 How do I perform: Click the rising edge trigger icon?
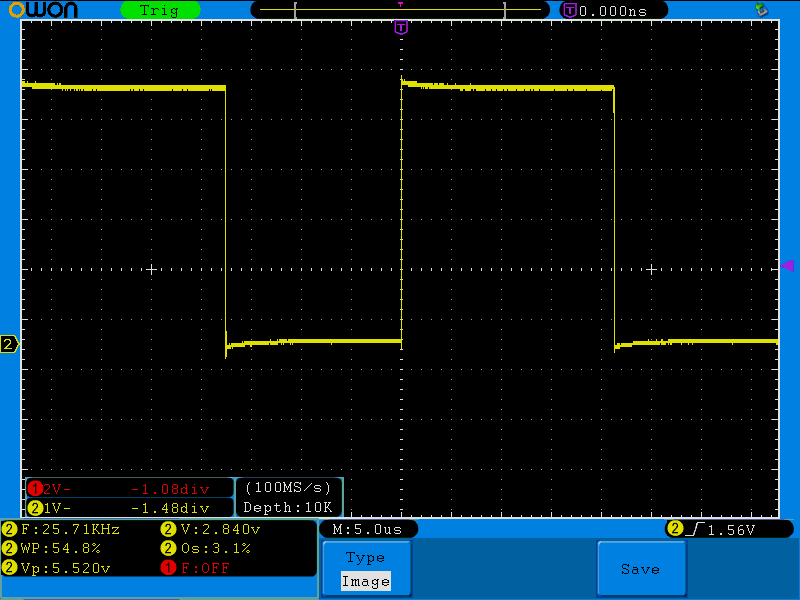pos(695,530)
